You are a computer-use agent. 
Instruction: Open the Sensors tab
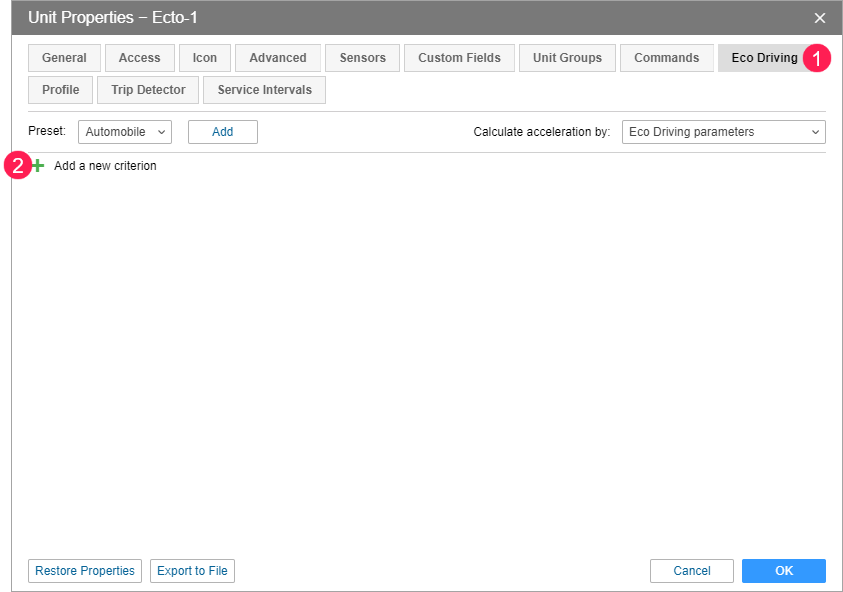[x=362, y=58]
